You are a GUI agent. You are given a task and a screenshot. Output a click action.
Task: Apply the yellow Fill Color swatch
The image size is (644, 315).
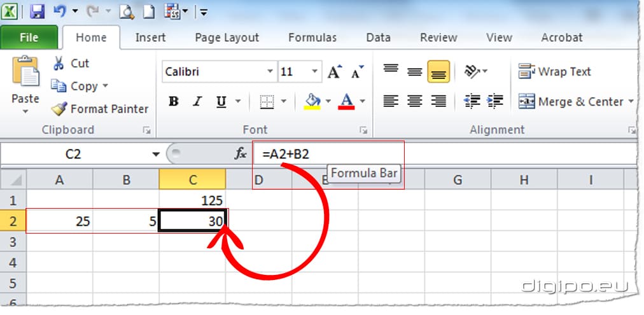[312, 102]
